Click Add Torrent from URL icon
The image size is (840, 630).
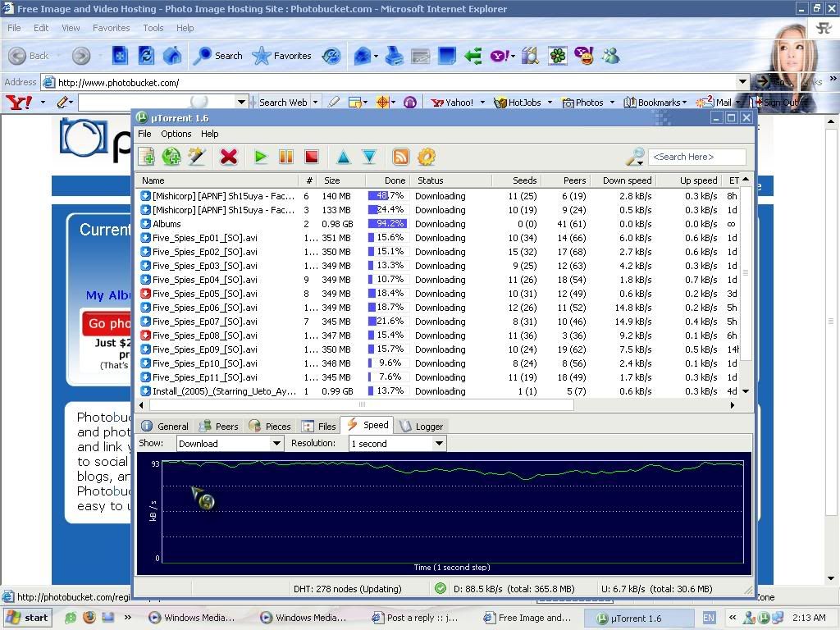tap(171, 157)
